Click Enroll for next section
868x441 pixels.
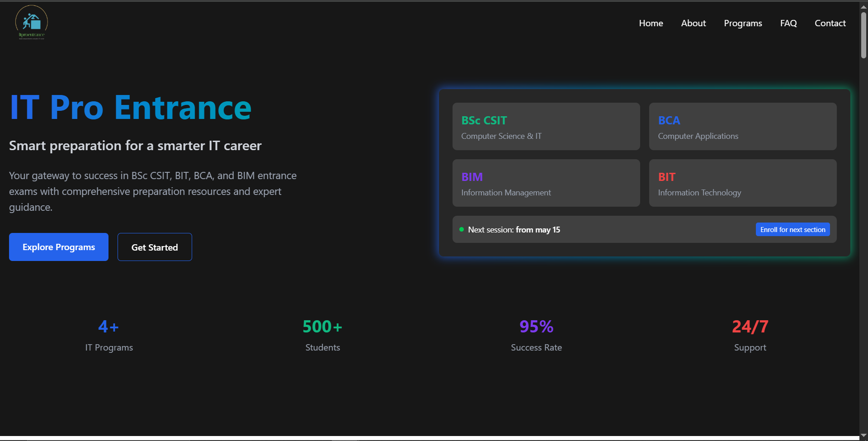coord(793,229)
